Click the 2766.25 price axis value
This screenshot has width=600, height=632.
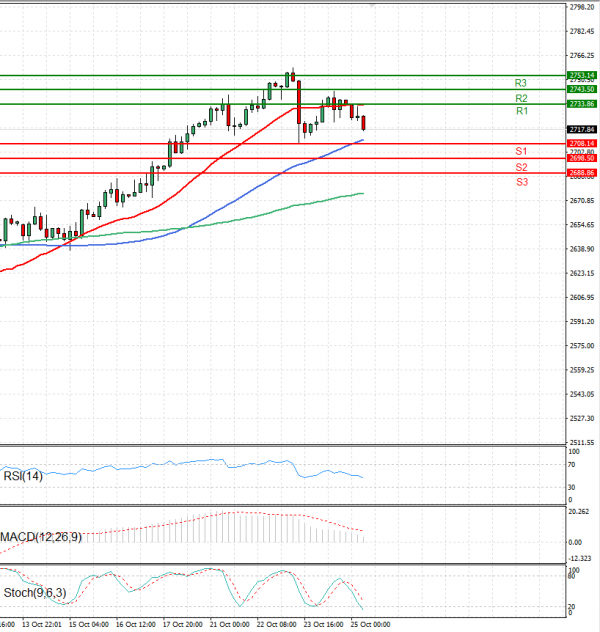[x=581, y=56]
